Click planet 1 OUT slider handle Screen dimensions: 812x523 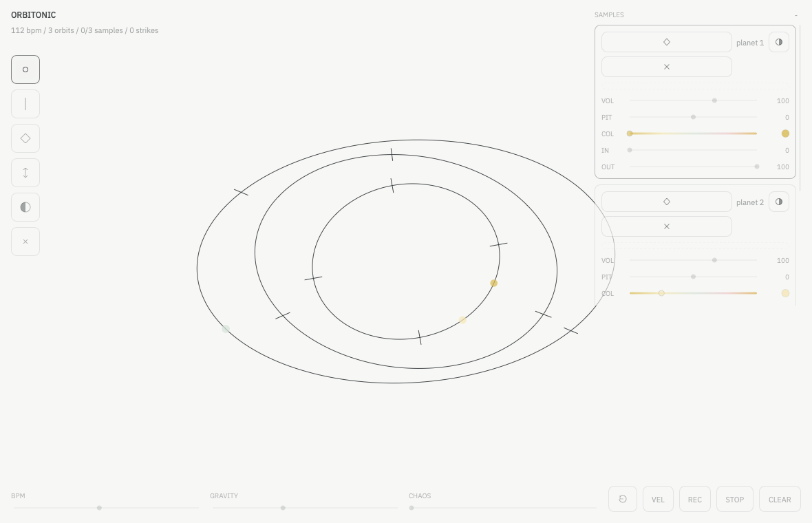pos(757,167)
